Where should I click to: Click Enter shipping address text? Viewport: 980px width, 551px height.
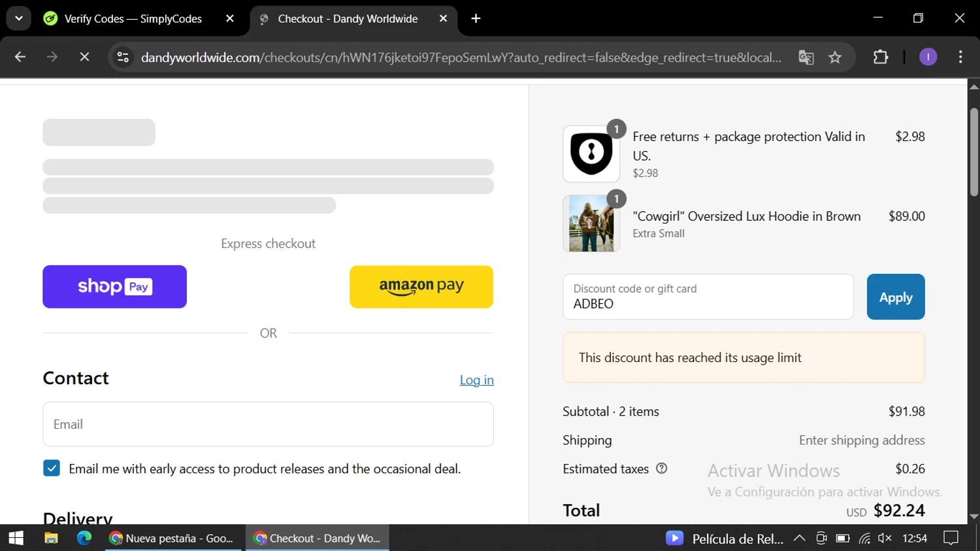coord(862,440)
